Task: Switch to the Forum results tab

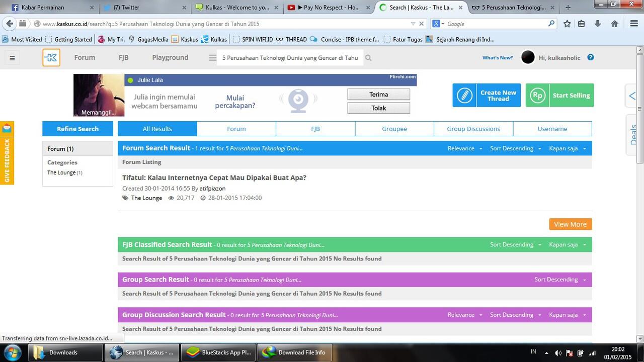Action: [236, 129]
